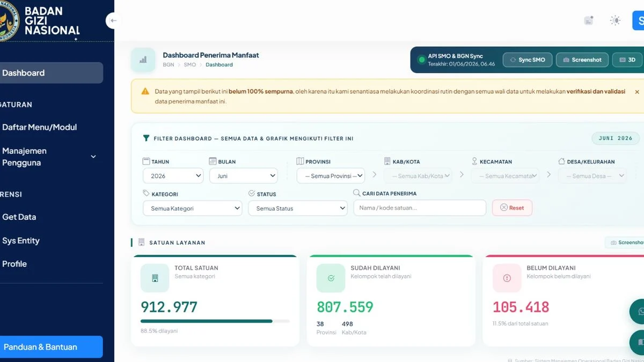Click the bar chart dashboard icon
Screen dimensions: 644x362
tap(143, 60)
